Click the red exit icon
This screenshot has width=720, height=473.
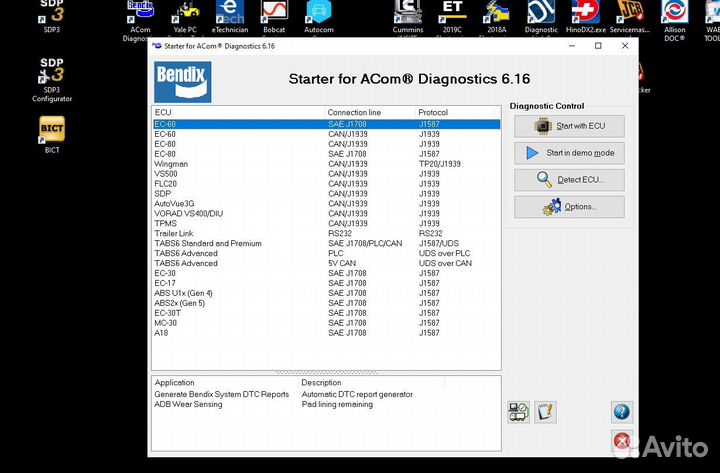tap(621, 440)
